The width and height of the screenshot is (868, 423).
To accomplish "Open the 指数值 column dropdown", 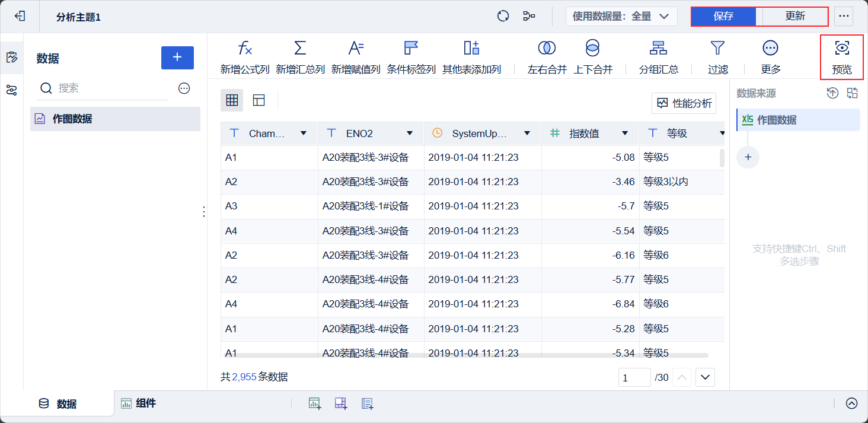I will pyautogui.click(x=624, y=133).
